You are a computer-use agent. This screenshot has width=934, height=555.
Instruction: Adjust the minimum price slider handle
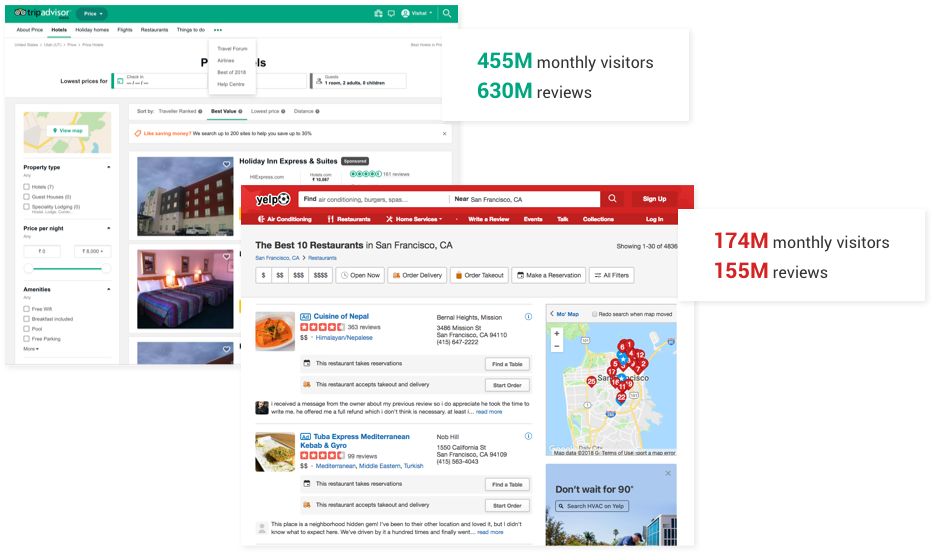pyautogui.click(x=28, y=269)
